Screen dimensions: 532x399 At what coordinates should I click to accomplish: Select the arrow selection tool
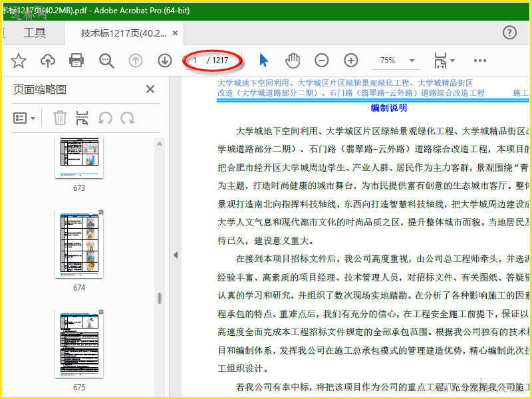coord(263,61)
